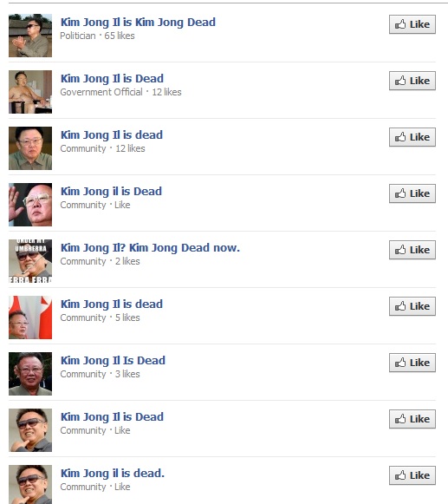Click Like button for the Government Official page

(x=412, y=81)
